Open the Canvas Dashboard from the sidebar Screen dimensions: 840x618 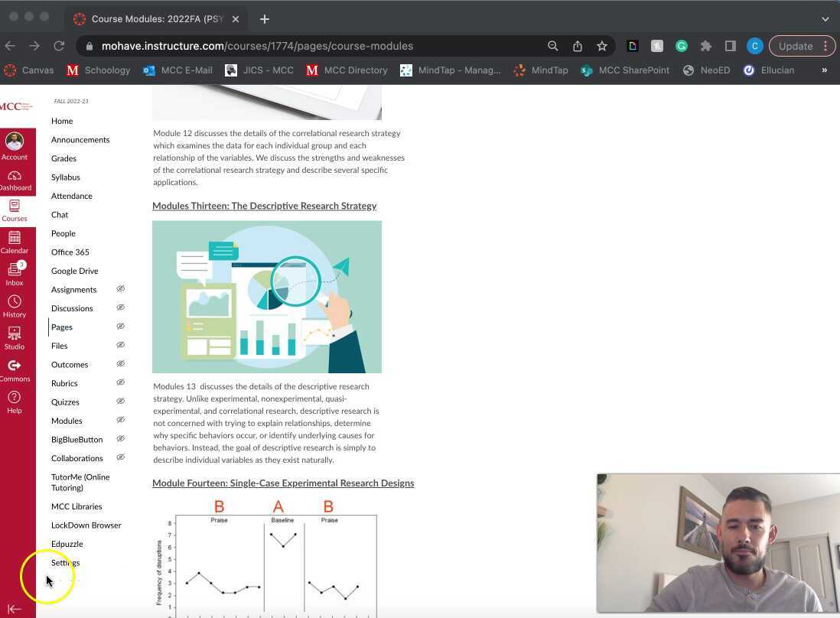point(15,178)
